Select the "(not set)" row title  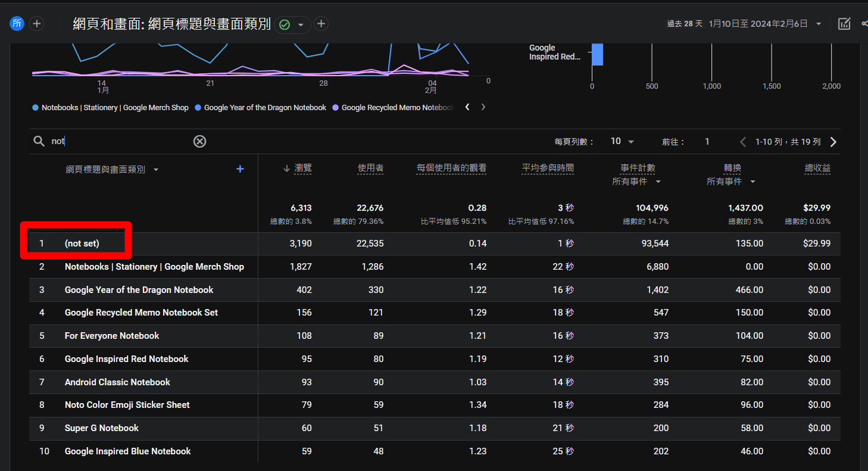[82, 244]
